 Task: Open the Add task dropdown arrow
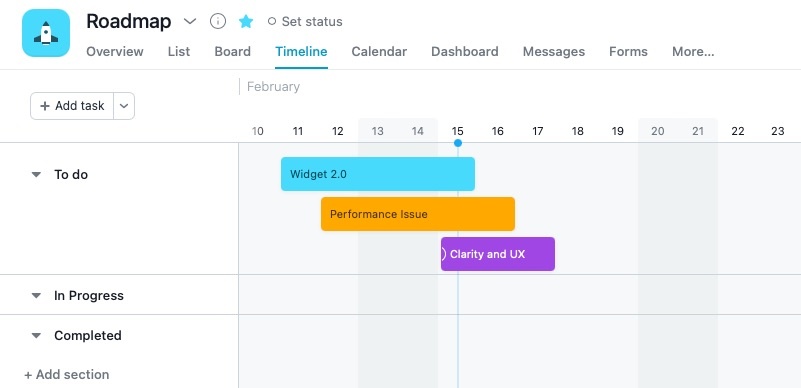[x=124, y=106]
